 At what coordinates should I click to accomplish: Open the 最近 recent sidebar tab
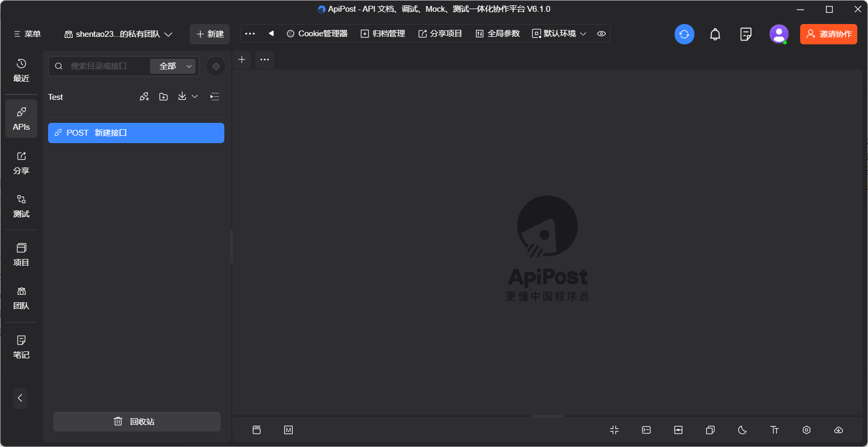[21, 70]
